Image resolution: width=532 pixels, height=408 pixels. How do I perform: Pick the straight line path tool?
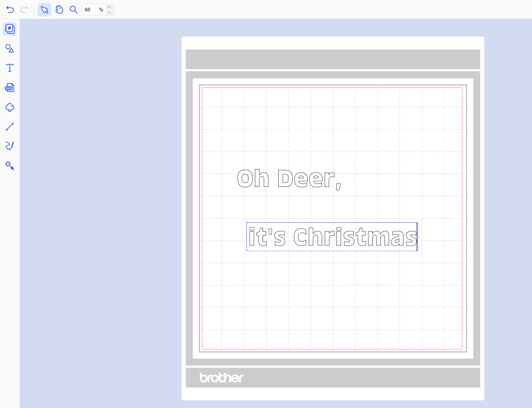coord(10,127)
